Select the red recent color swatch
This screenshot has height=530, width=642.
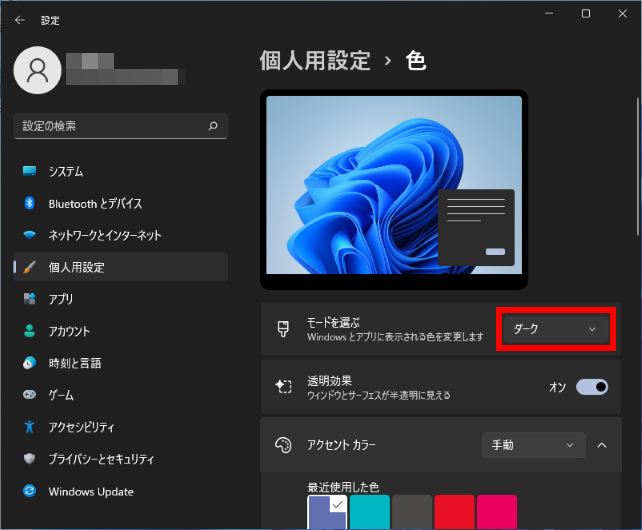(454, 512)
